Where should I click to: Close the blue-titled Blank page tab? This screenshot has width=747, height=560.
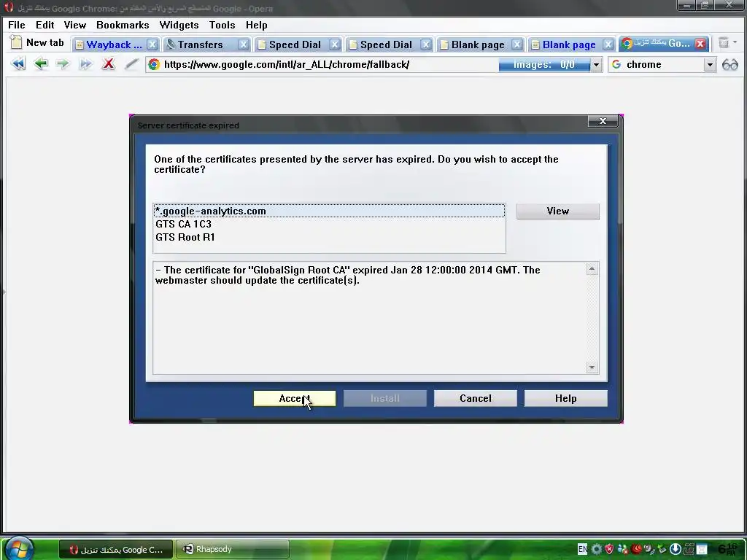click(x=608, y=44)
